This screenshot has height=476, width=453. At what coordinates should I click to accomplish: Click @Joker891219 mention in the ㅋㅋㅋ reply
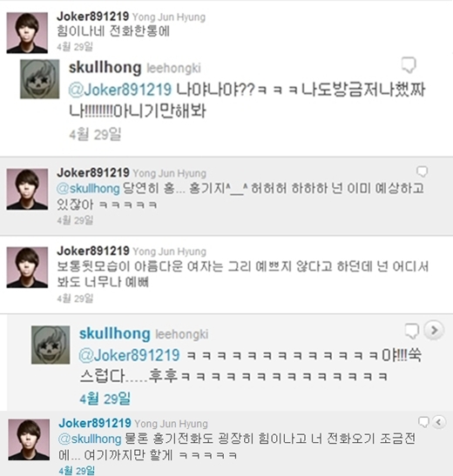coord(130,355)
